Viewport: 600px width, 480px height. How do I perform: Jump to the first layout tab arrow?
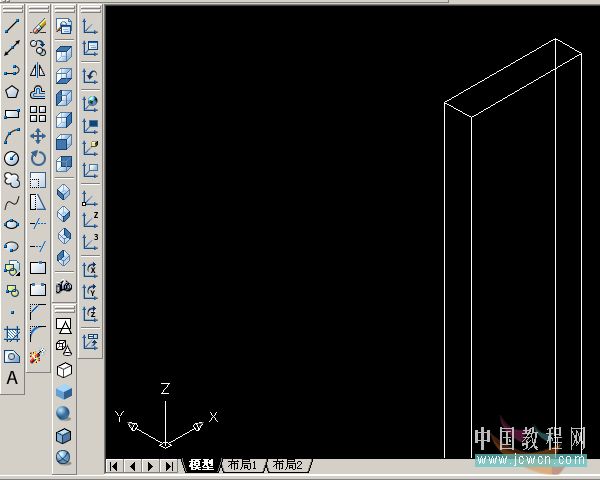[x=114, y=466]
